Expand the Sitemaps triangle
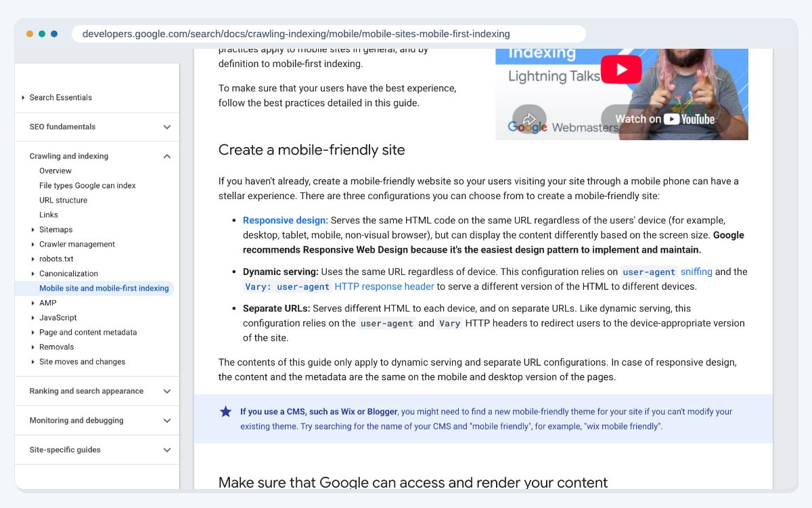 (x=32, y=230)
